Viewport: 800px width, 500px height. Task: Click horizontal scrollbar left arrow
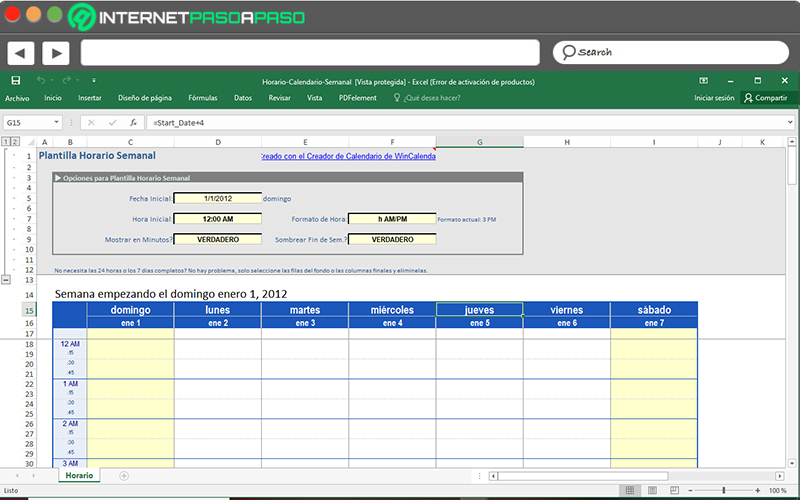(x=493, y=476)
